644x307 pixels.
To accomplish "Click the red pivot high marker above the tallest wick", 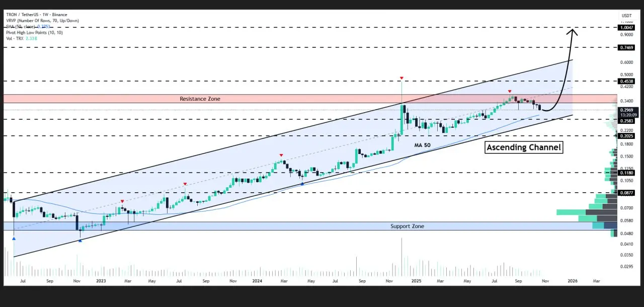I will [401, 78].
